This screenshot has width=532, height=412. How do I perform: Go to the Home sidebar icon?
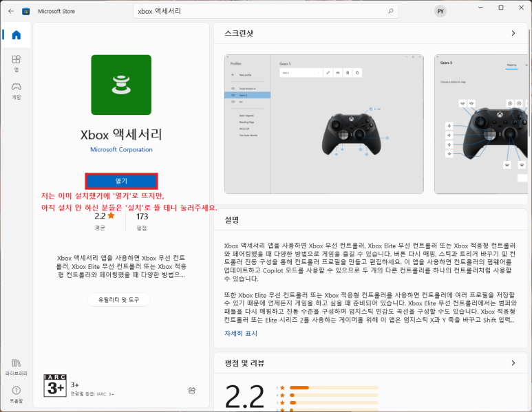(17, 35)
